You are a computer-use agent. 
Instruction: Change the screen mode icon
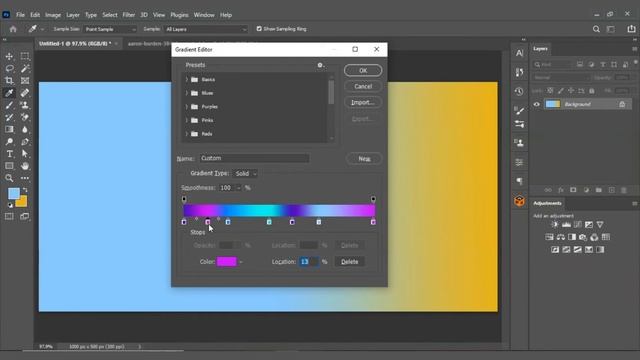click(x=25, y=216)
